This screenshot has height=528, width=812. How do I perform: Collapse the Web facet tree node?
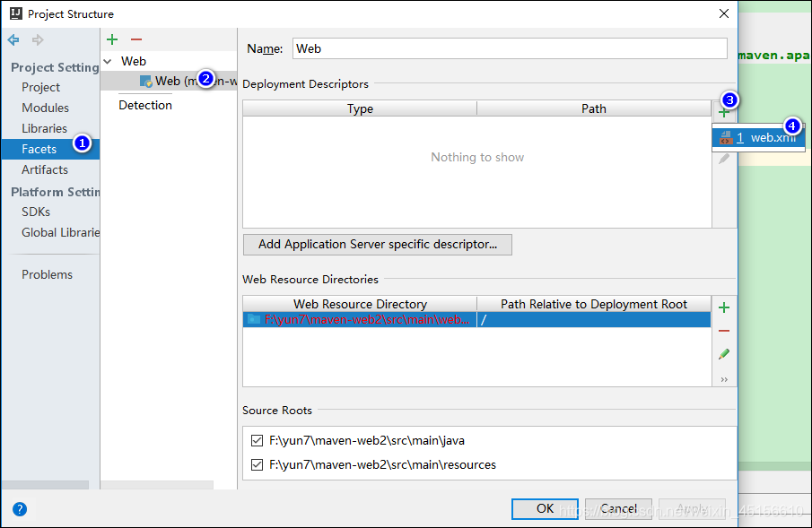coord(108,61)
